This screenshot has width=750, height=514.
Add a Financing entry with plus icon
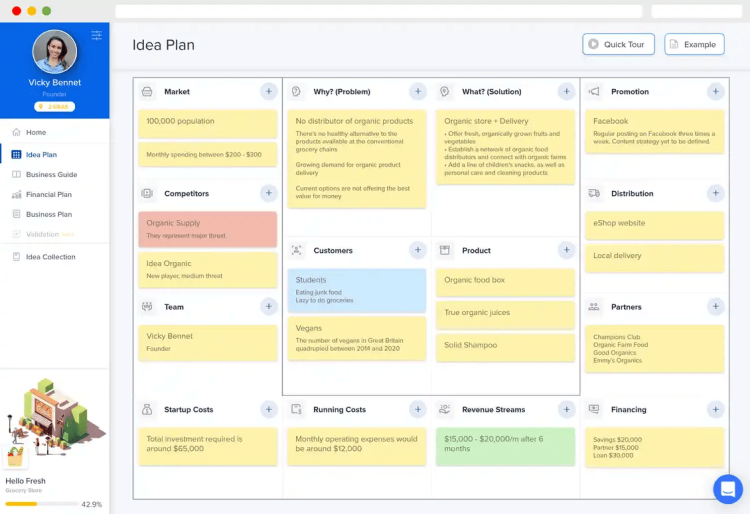point(716,409)
